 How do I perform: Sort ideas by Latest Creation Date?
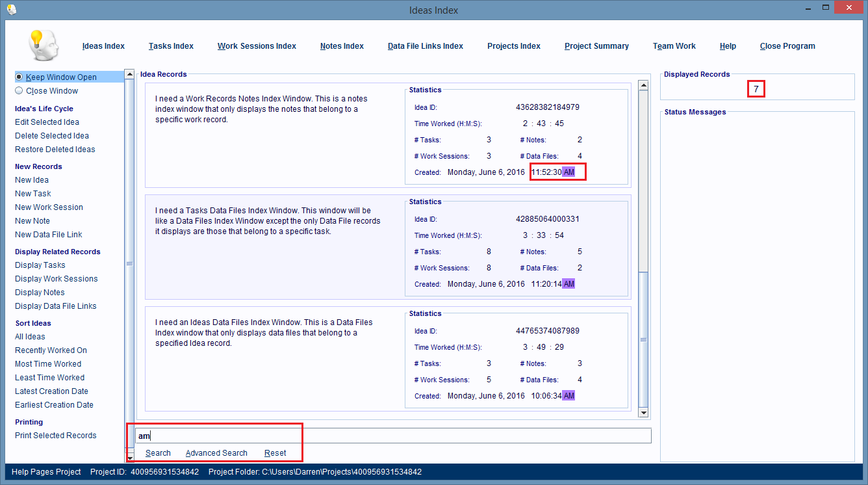(51, 391)
